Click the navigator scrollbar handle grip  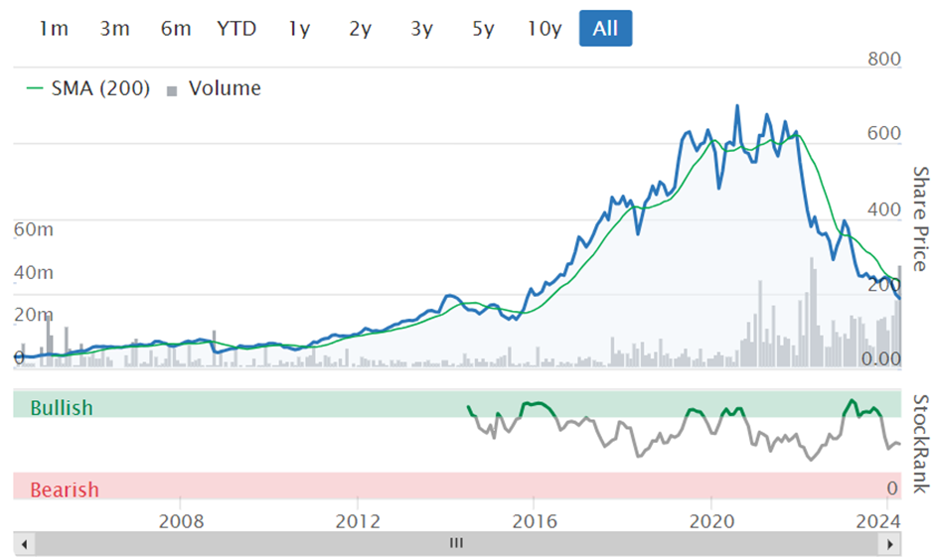[456, 543]
